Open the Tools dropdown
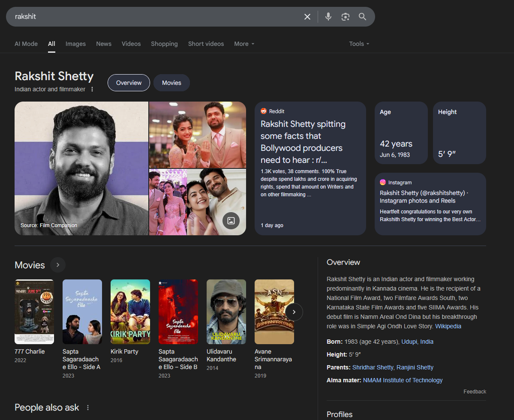 coord(359,44)
